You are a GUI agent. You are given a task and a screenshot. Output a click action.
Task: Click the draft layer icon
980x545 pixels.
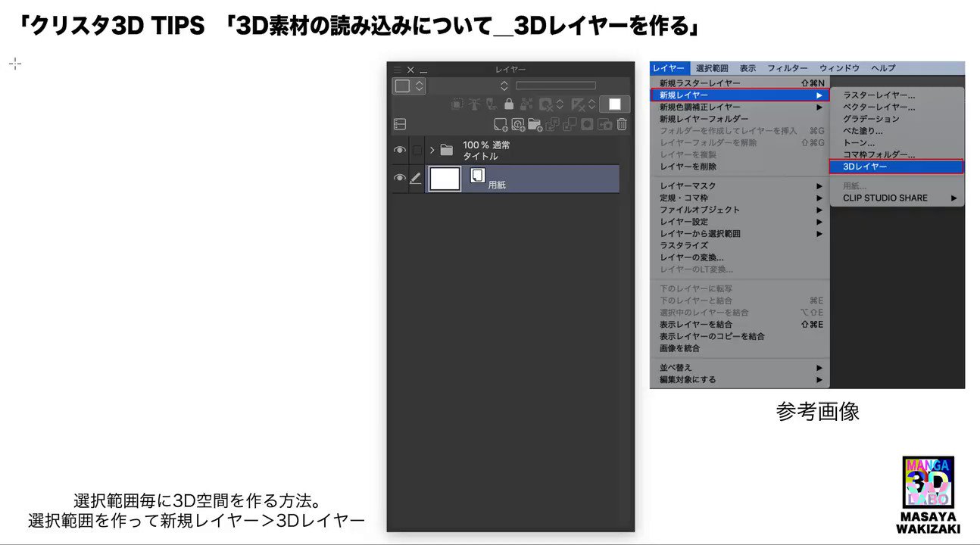point(492,104)
